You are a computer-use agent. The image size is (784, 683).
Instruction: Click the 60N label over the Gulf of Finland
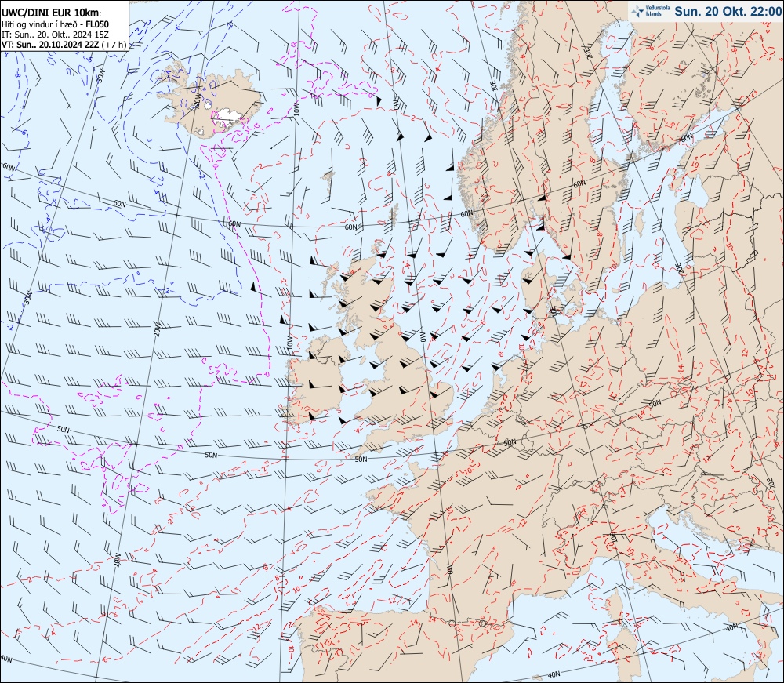click(687, 137)
